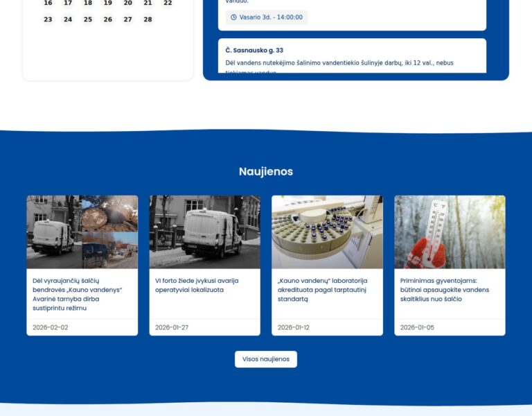Select calendar day 23

pyautogui.click(x=48, y=19)
